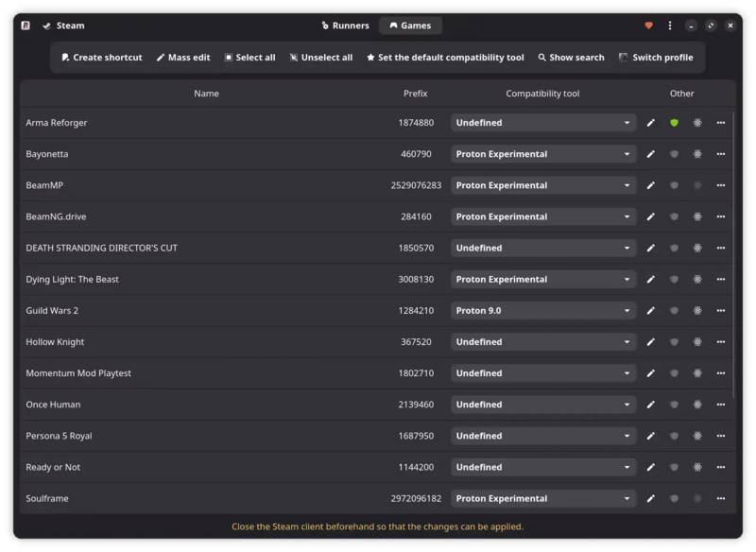Open the edit pencil for Guild Wars 2
The height and width of the screenshot is (552, 756).
[x=650, y=310]
